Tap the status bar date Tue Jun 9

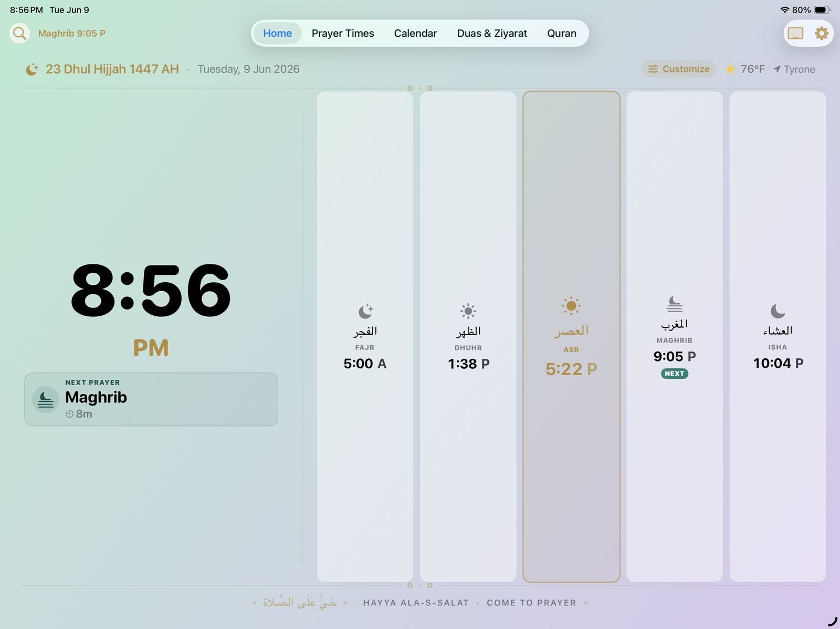pyautogui.click(x=69, y=10)
